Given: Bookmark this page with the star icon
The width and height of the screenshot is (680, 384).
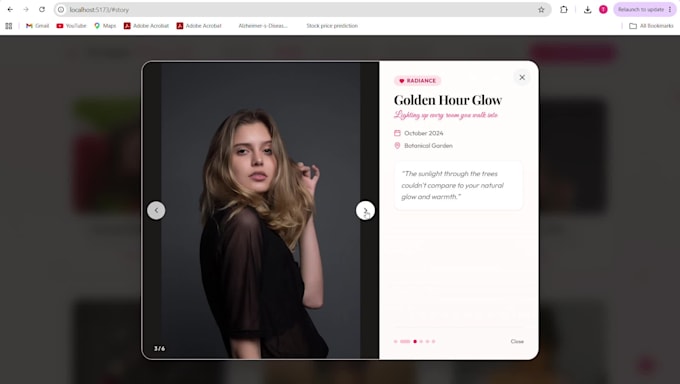Looking at the screenshot, I should (x=541, y=10).
